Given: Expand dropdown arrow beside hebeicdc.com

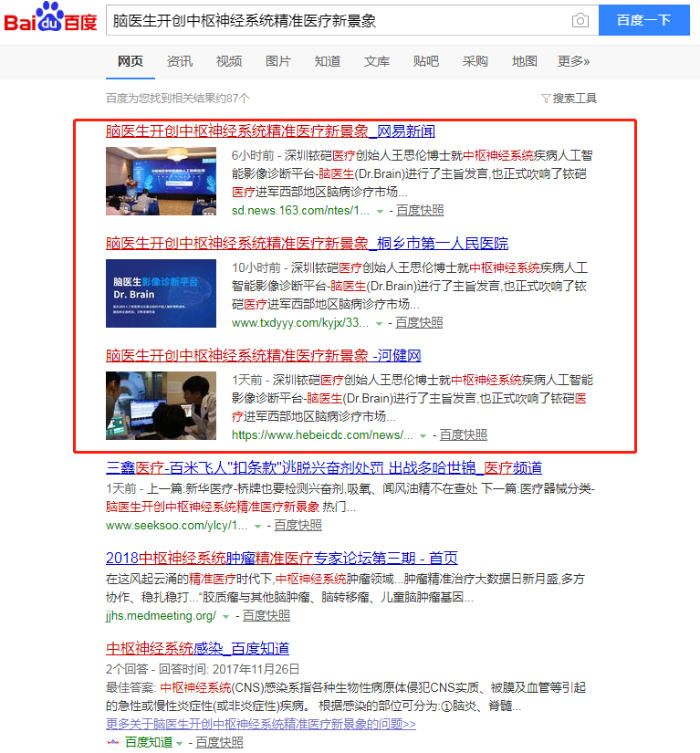Looking at the screenshot, I should coord(423,436).
